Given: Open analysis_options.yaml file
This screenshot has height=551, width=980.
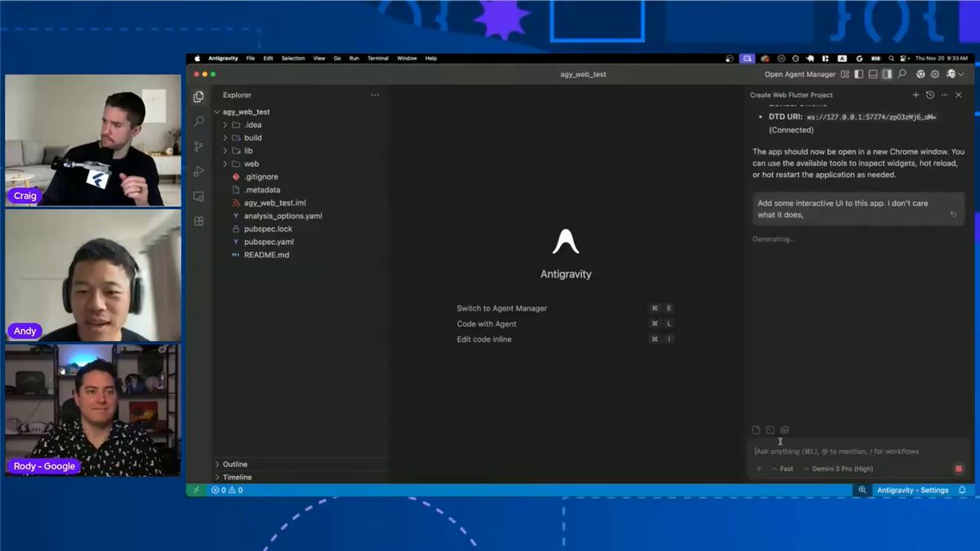Looking at the screenshot, I should [x=283, y=216].
